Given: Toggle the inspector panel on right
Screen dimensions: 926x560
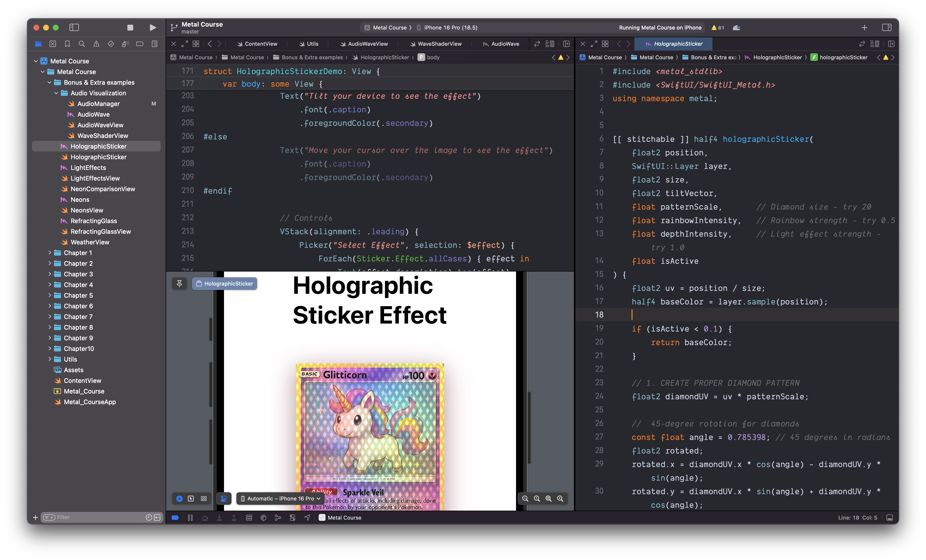Looking at the screenshot, I should click(x=887, y=27).
